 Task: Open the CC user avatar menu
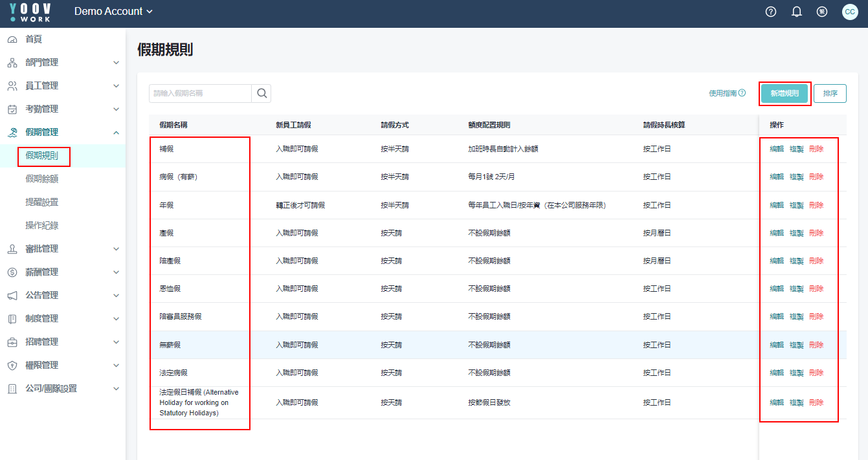pyautogui.click(x=850, y=12)
